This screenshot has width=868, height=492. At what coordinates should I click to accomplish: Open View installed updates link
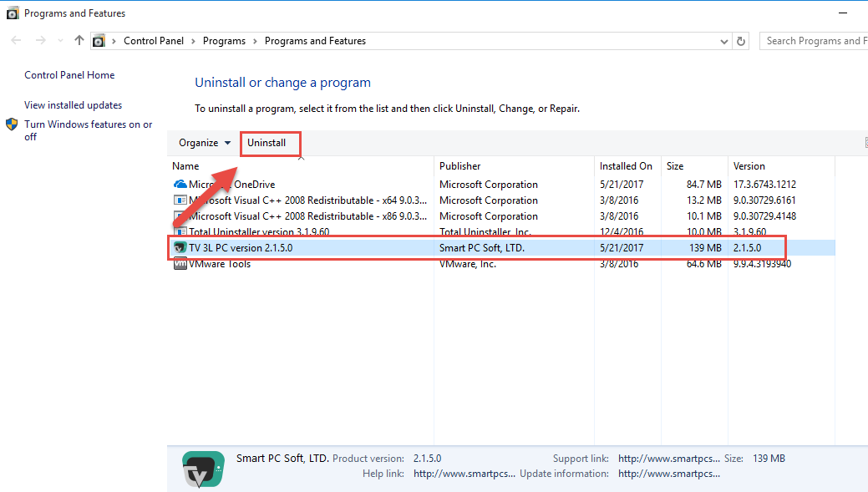pos(73,105)
